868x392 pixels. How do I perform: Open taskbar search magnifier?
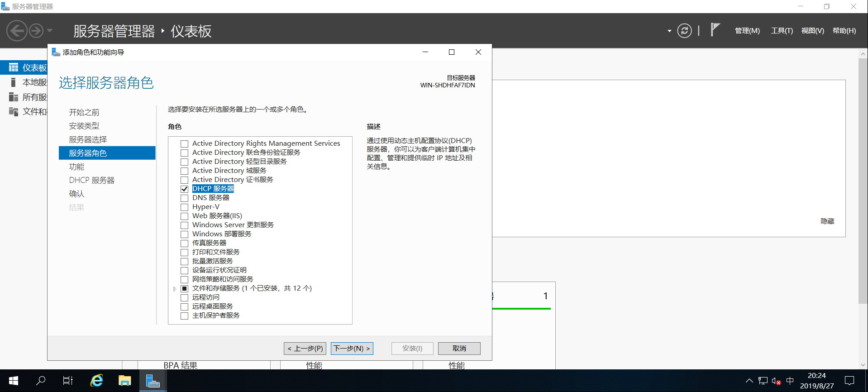pos(41,381)
